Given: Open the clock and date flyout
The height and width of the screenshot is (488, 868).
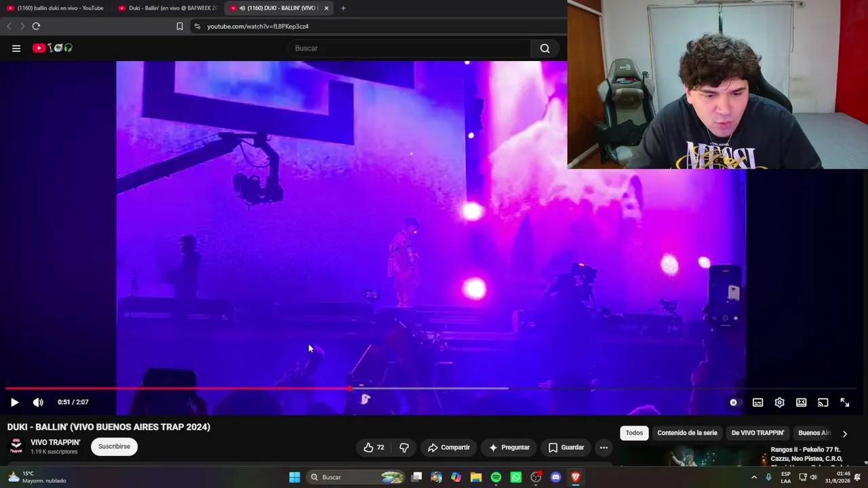Looking at the screenshot, I should point(837,477).
